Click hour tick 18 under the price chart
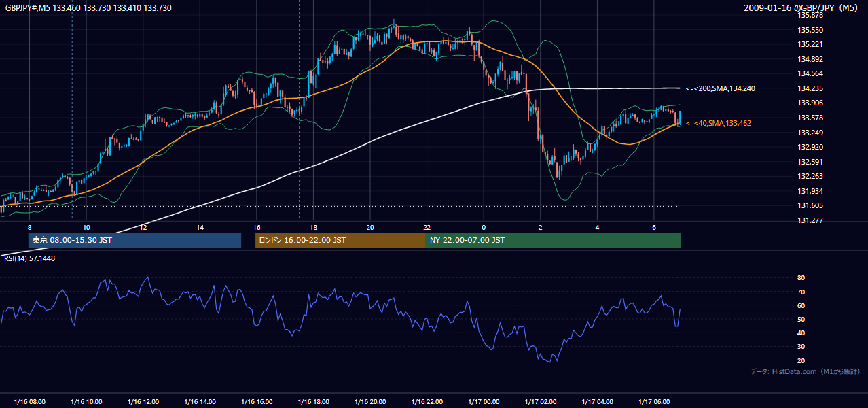 tap(313, 228)
